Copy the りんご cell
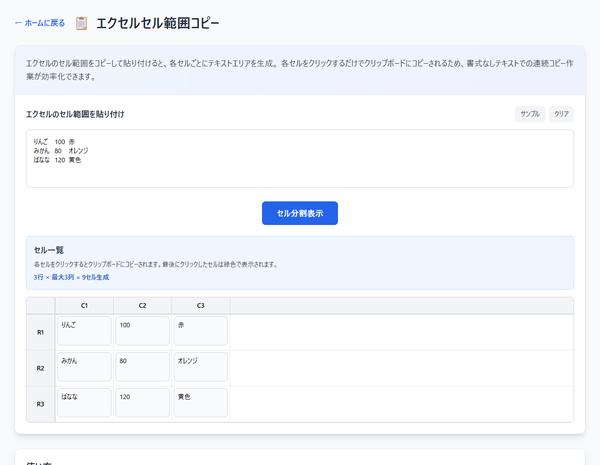The height and width of the screenshot is (465, 600). (x=85, y=331)
